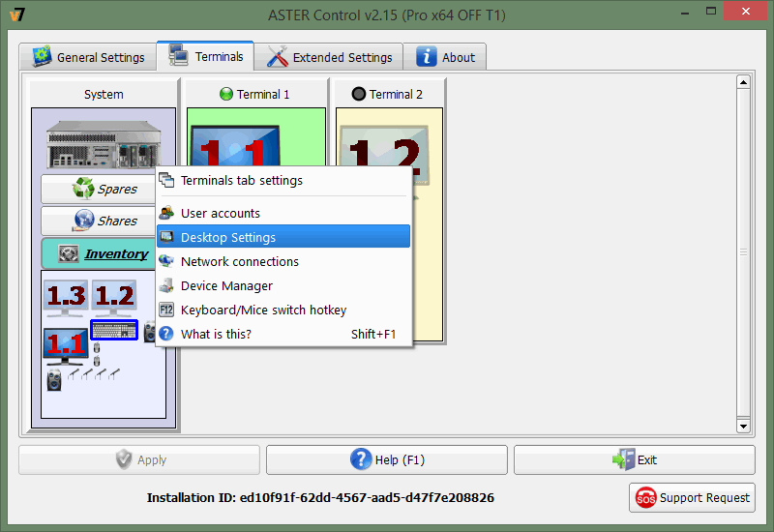The height and width of the screenshot is (532, 774).
Task: Go to the About tab
Action: pyautogui.click(x=445, y=57)
